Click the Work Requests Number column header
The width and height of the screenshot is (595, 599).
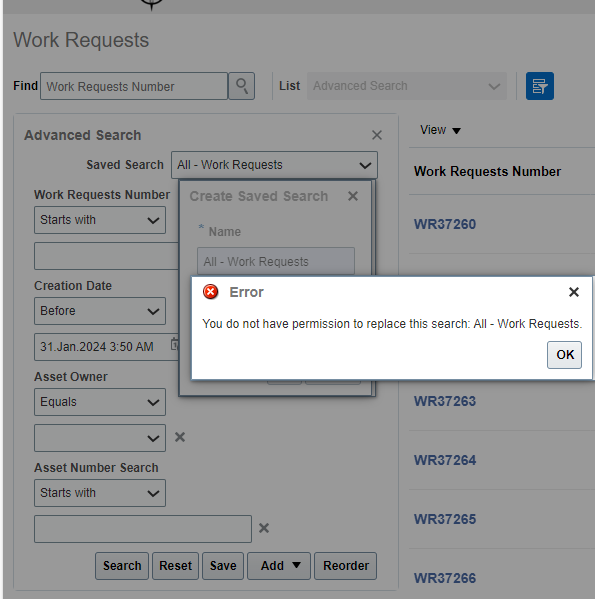tap(487, 172)
